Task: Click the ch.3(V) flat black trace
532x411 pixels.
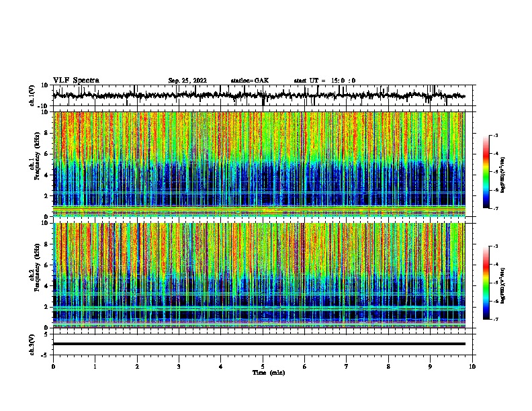Action: 259,344
